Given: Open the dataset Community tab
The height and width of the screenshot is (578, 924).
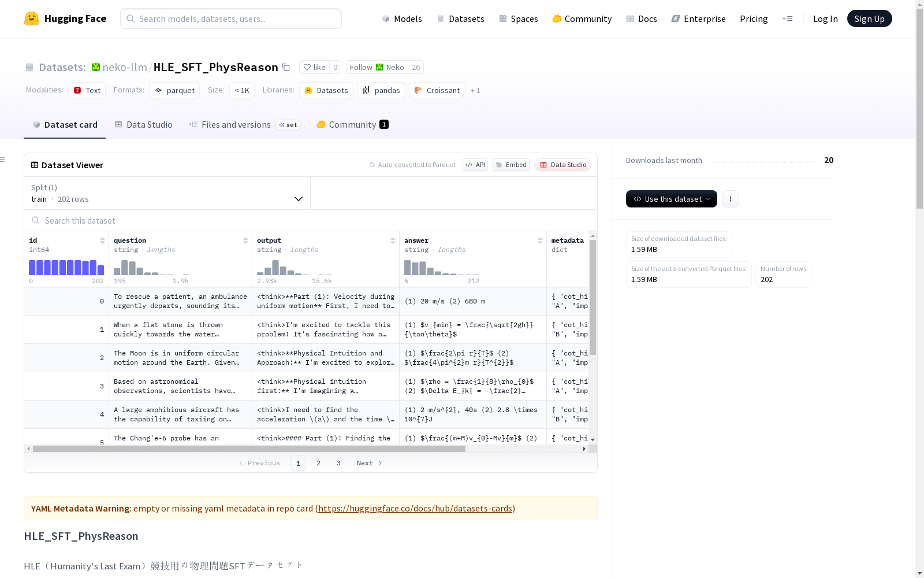Looking at the screenshot, I should (353, 125).
